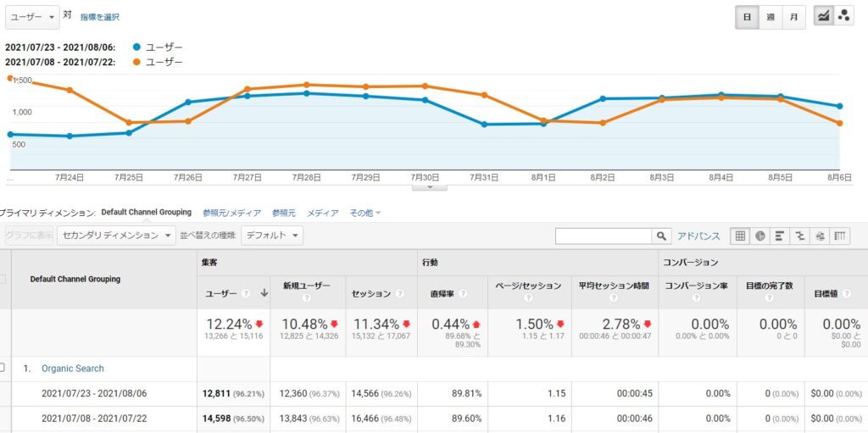Click the 2021/07/08 - 2021/07/22 table row label
Screen dimensions: 868x433
[x=94, y=419]
